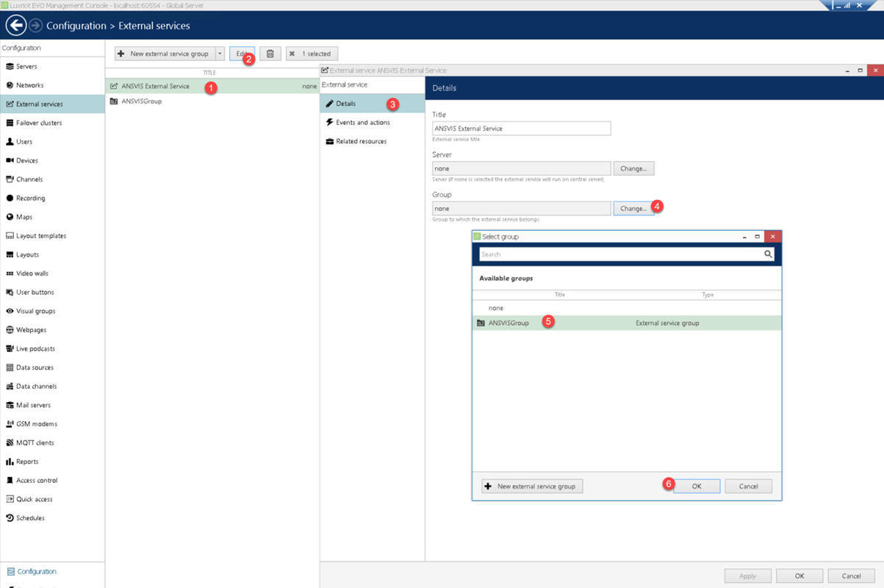884x588 pixels.
Task: Click the back arrow navigation icon
Action: [x=15, y=25]
